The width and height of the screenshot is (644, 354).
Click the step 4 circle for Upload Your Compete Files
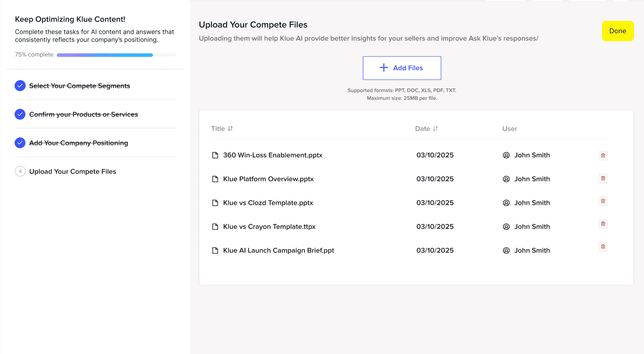coord(20,171)
